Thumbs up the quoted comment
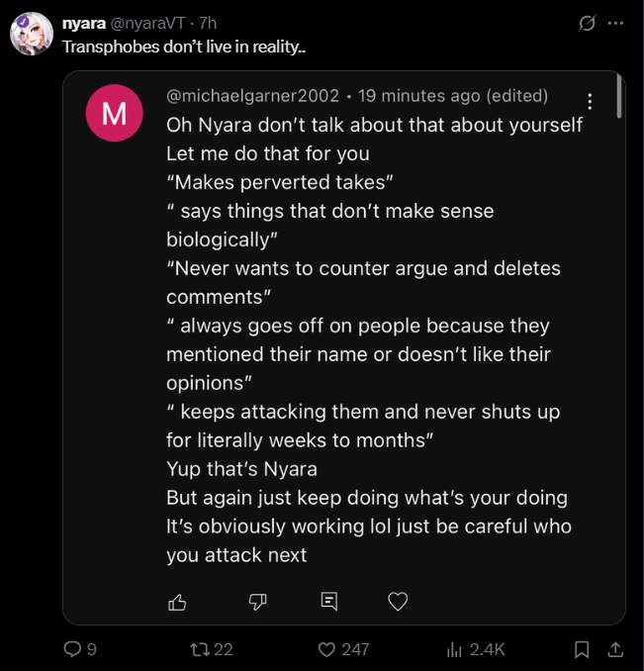The width and height of the screenshot is (644, 671). click(178, 601)
